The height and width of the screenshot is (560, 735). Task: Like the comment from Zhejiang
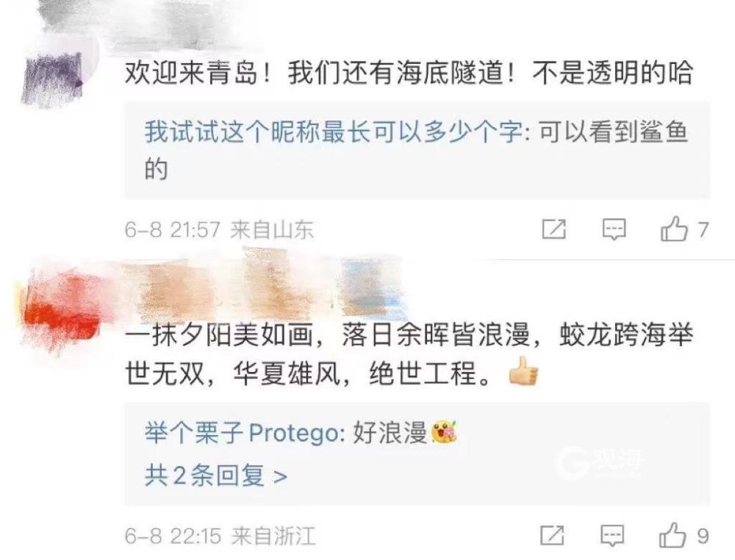tap(673, 535)
